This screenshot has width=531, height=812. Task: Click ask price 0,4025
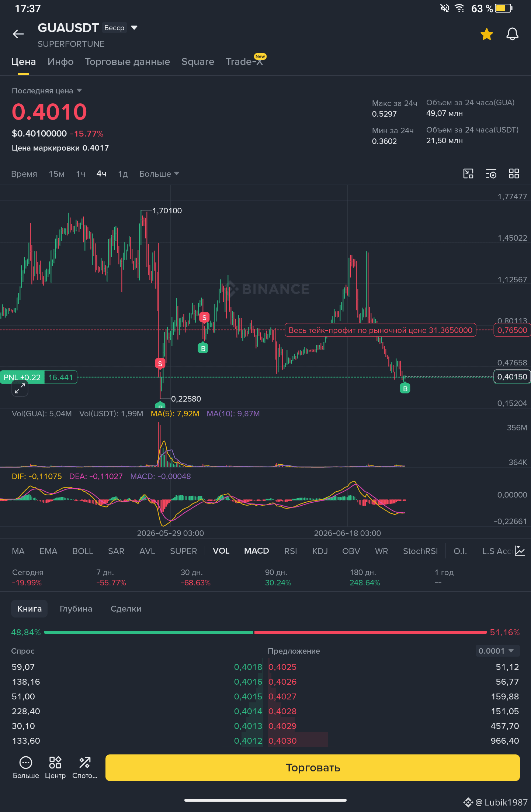282,667
